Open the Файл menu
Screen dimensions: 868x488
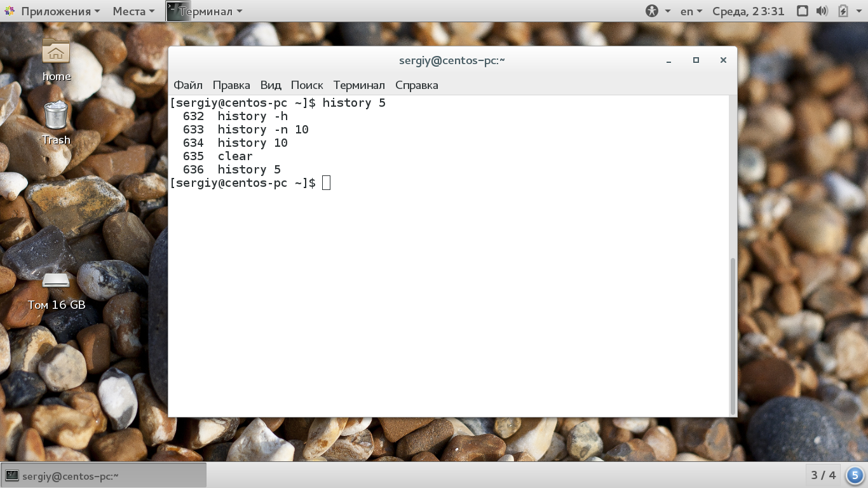coord(188,85)
